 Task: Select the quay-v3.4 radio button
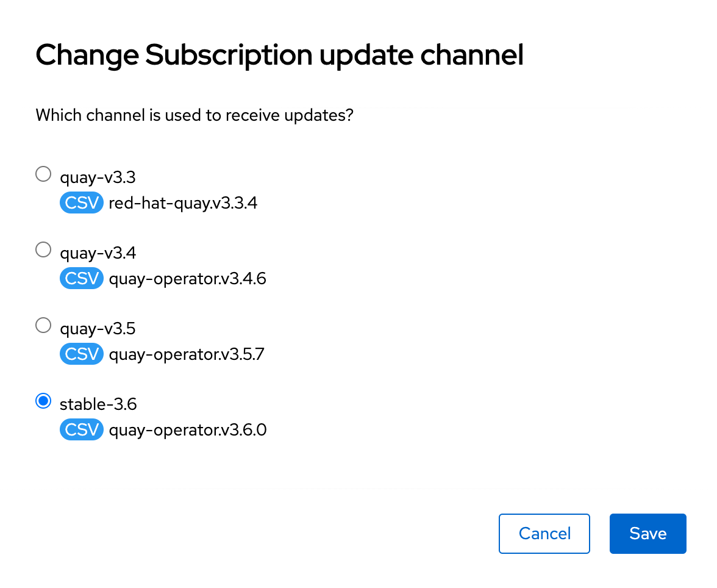43,249
